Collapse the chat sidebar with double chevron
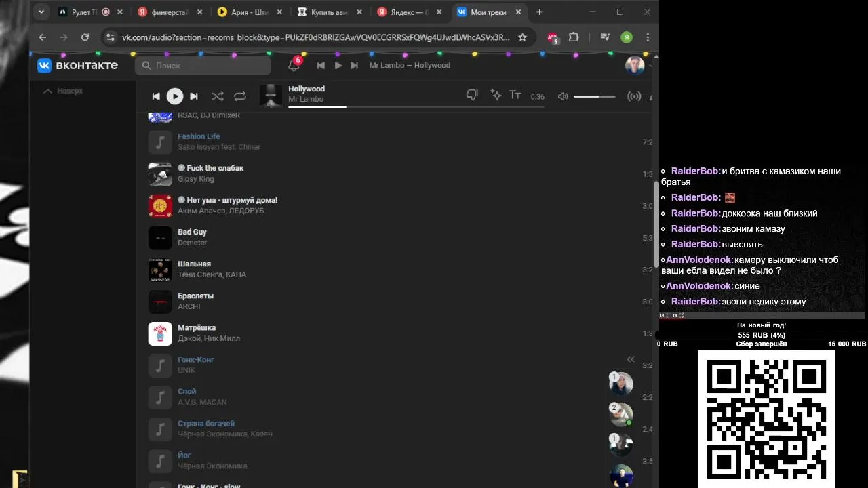 631,359
